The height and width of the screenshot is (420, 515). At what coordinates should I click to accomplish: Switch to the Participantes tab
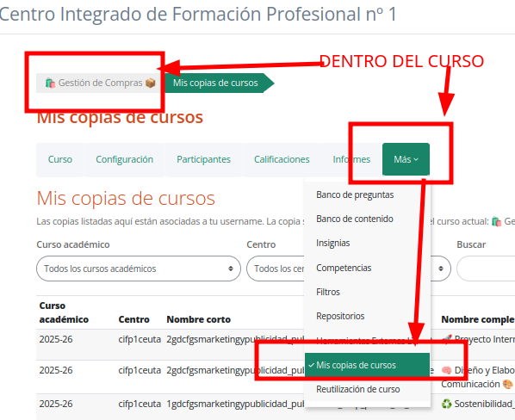click(203, 159)
